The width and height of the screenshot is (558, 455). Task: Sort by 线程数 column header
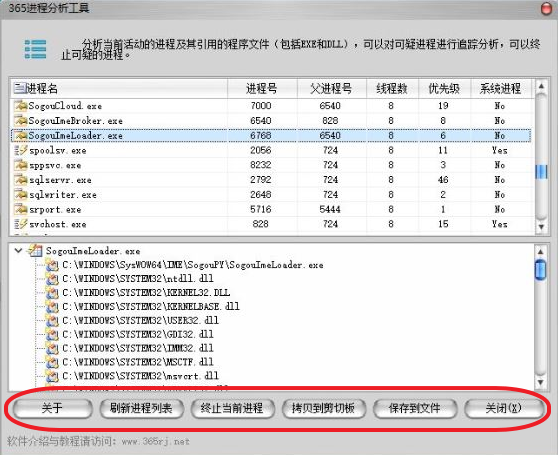392,88
